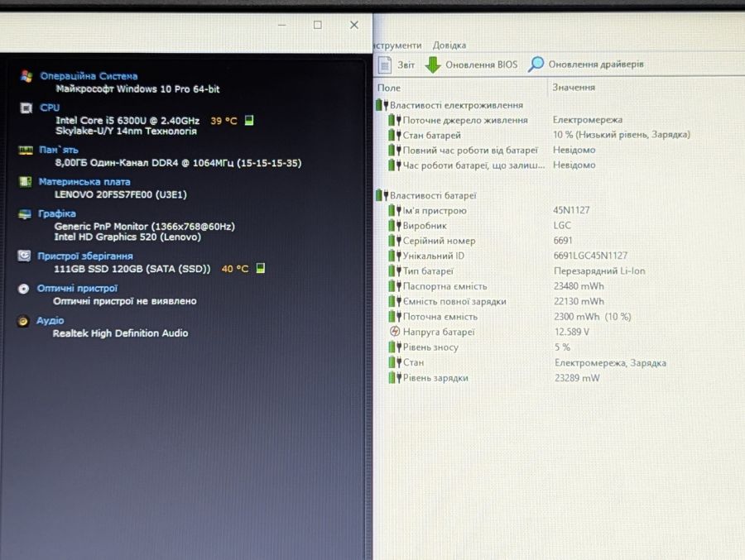Open the Пам'ять section link
The image size is (745, 560).
point(59,150)
